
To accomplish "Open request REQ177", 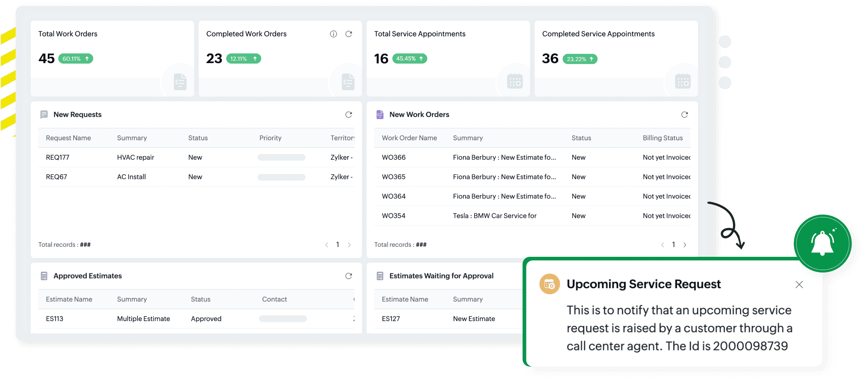I will point(57,158).
